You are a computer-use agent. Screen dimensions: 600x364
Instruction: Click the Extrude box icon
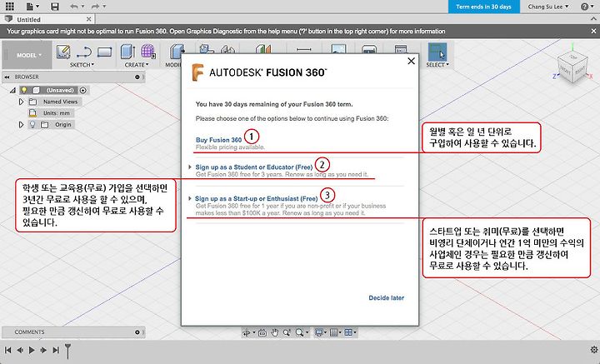[x=127, y=52]
